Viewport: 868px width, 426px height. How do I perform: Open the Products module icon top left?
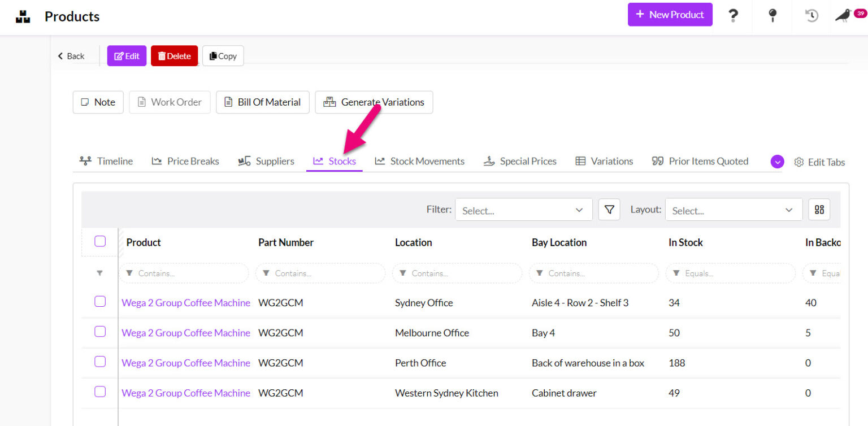pos(23,15)
